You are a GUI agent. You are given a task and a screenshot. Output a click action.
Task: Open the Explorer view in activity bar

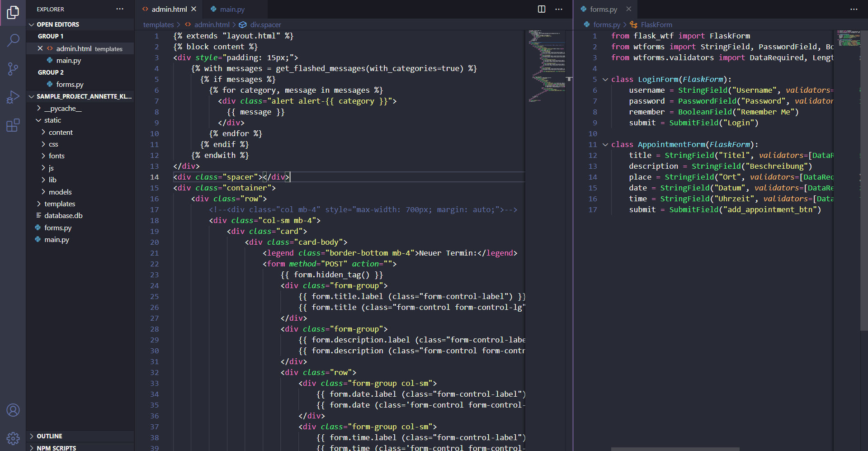pos(13,13)
